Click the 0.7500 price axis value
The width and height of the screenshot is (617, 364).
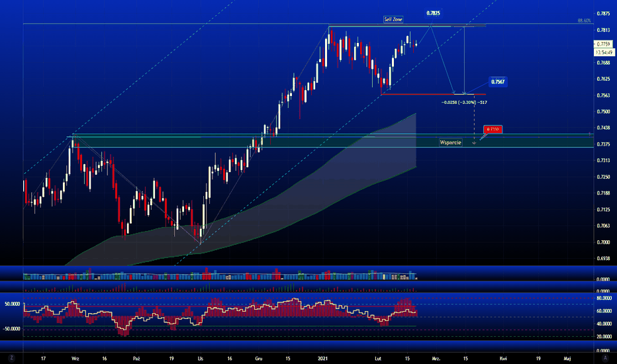(603, 112)
